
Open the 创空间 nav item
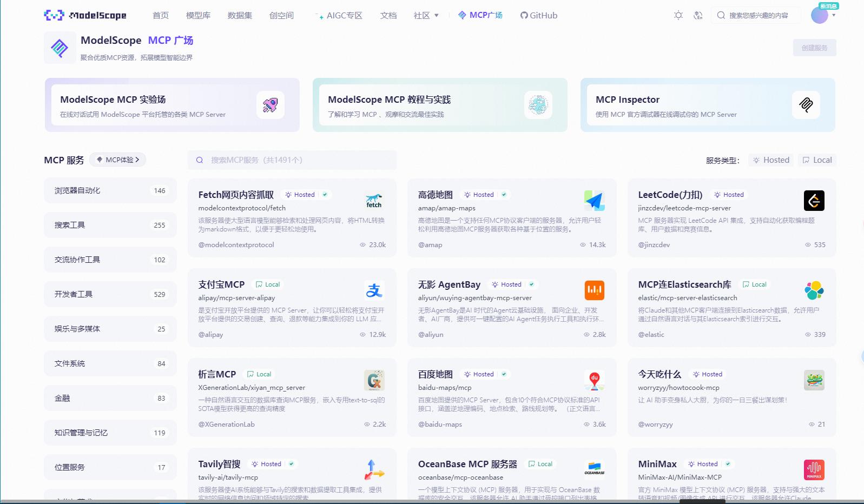(281, 16)
